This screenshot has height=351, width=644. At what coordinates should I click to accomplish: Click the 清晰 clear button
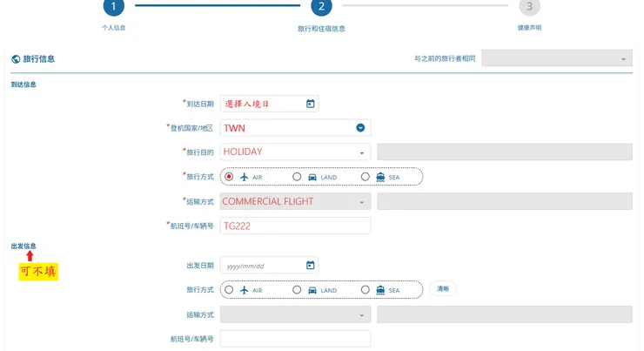[442, 289]
